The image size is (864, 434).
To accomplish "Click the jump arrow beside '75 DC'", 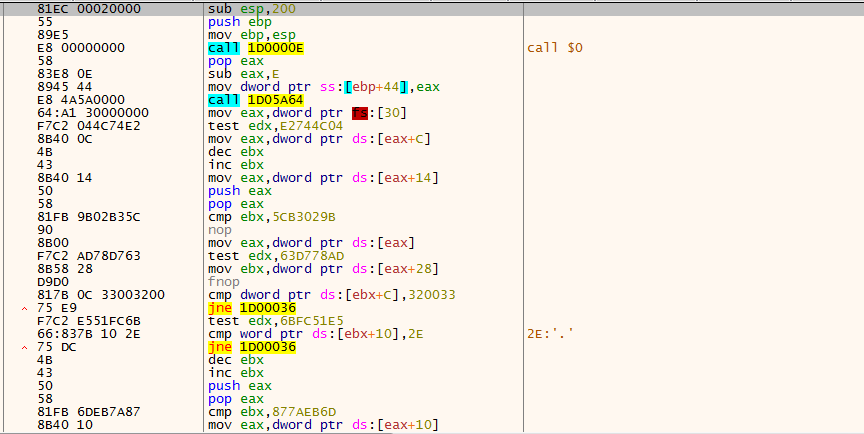I will point(24,348).
